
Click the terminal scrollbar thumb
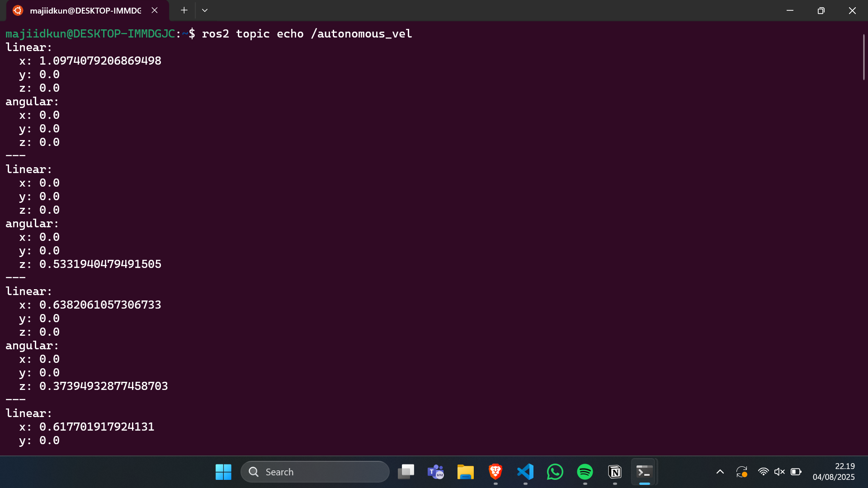(x=863, y=57)
